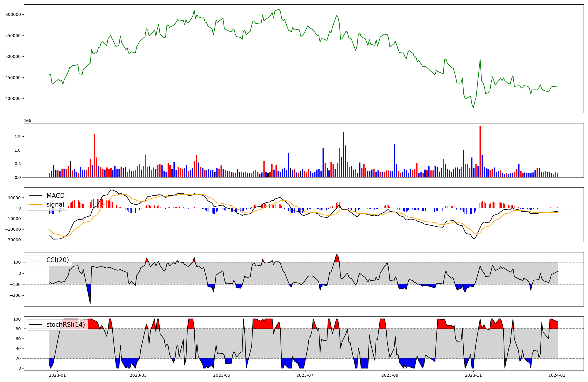Click the 2023-01 x-axis tick label
The width and height of the screenshot is (588, 382).
tap(57, 375)
